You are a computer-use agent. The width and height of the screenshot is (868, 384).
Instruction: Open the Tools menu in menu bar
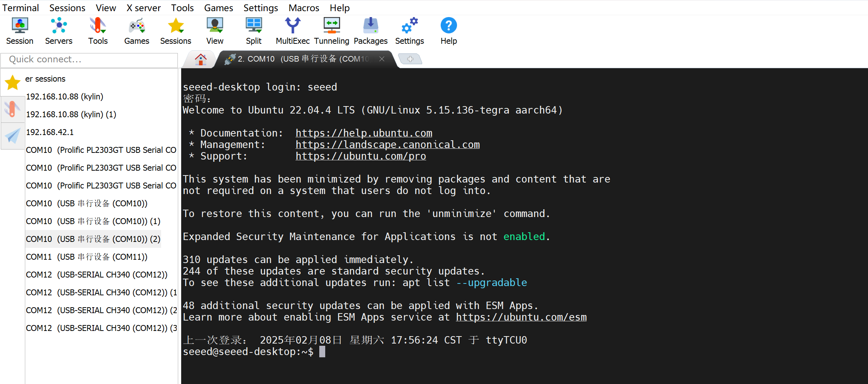(x=182, y=8)
